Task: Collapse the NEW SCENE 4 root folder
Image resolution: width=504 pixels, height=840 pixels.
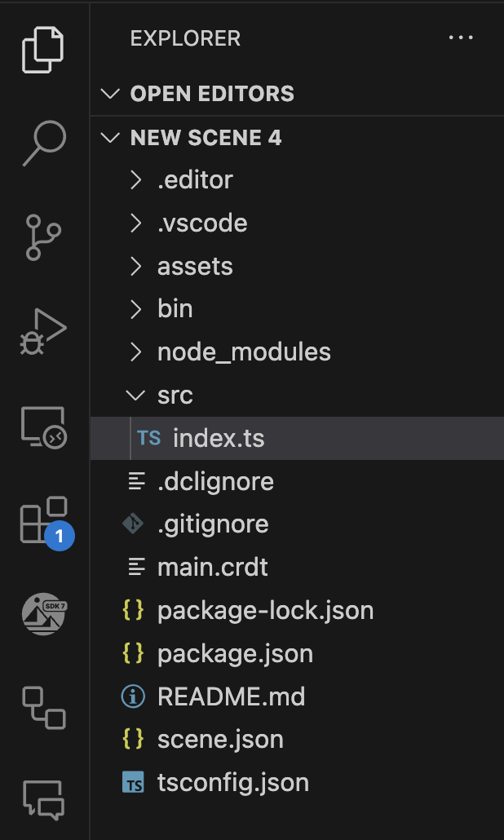Action: click(206, 138)
